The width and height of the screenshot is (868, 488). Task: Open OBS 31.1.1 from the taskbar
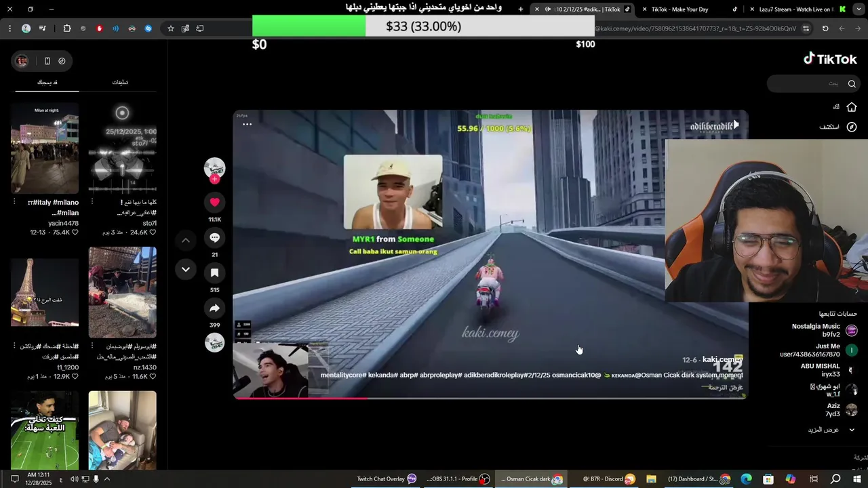[x=458, y=479]
